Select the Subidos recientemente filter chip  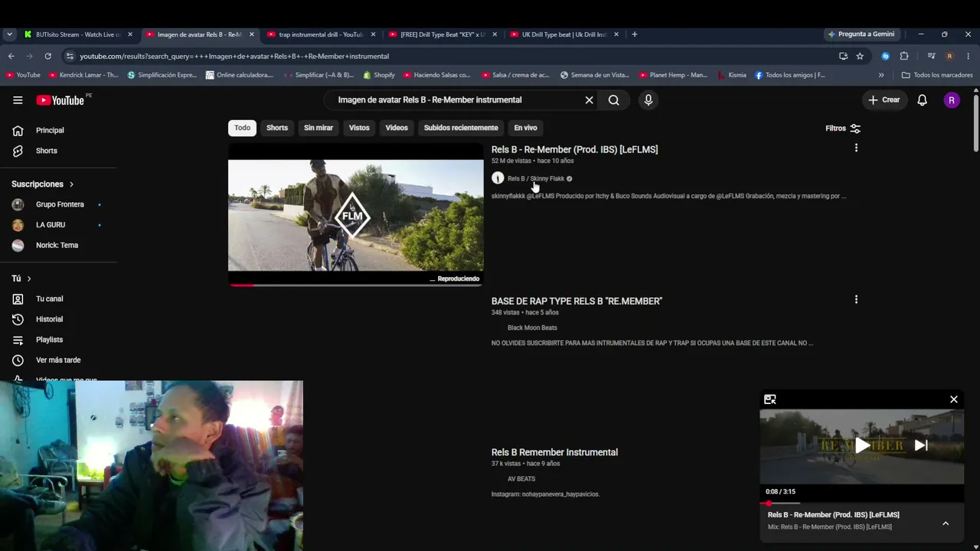coord(461,128)
